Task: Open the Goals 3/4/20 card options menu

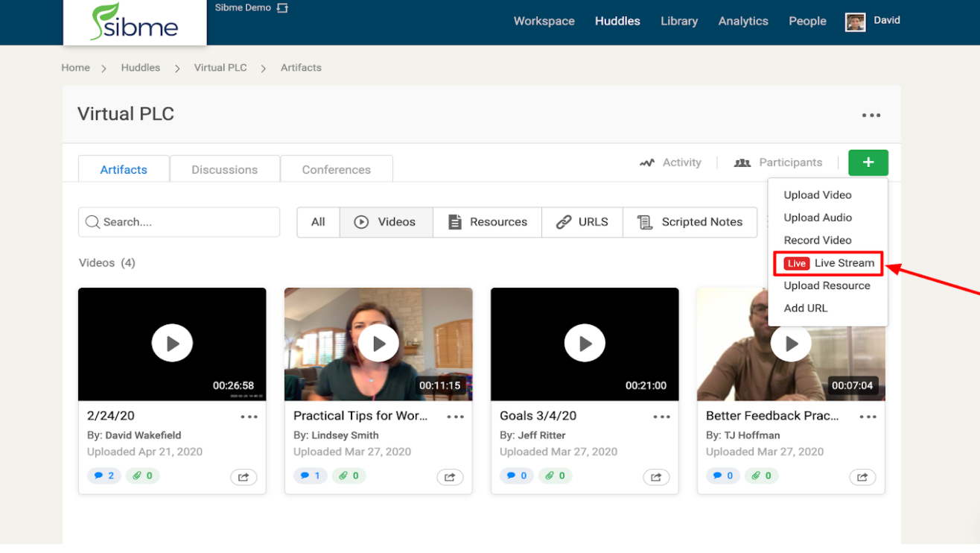Action: (x=661, y=417)
